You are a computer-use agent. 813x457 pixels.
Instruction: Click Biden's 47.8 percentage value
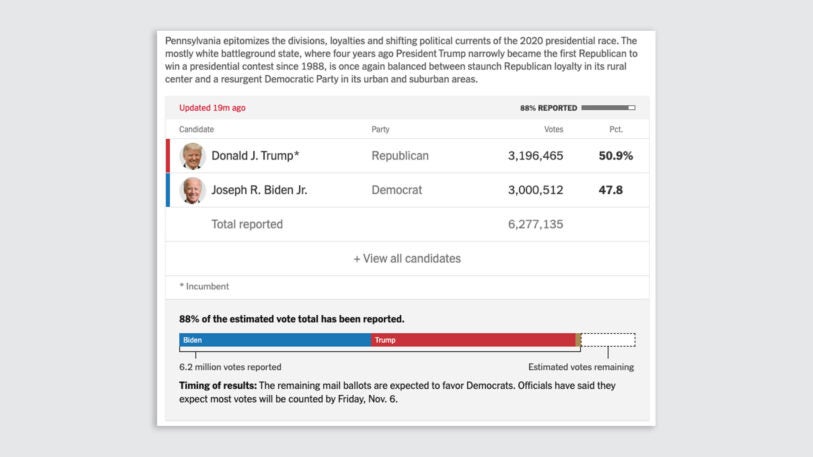tap(610, 190)
